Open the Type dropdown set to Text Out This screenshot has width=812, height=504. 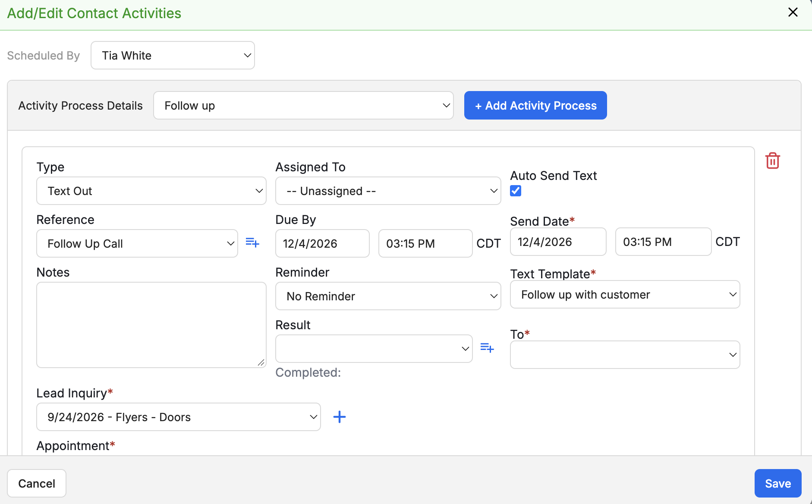(x=151, y=191)
